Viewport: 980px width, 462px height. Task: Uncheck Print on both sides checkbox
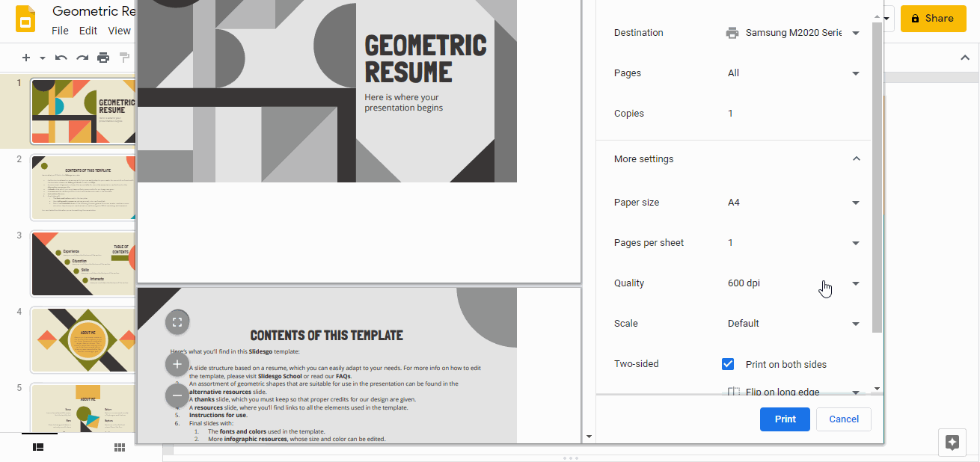[728, 364]
